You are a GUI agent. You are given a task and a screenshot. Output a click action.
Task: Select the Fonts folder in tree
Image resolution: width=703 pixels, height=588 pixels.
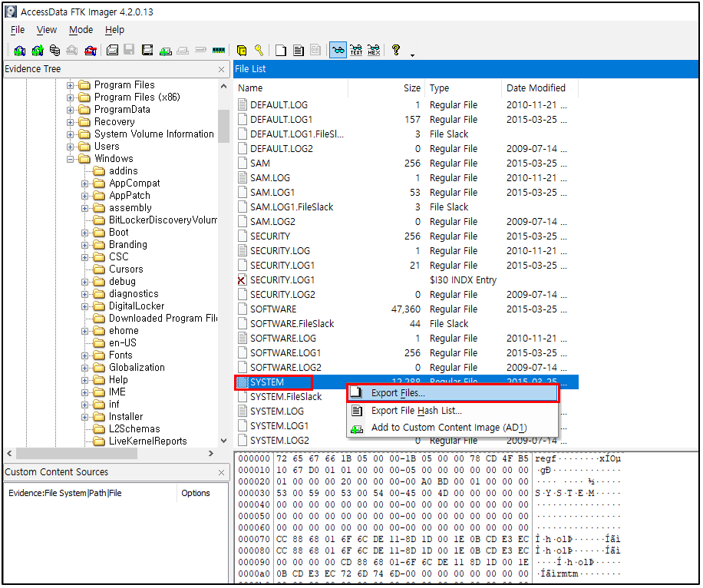(120, 355)
